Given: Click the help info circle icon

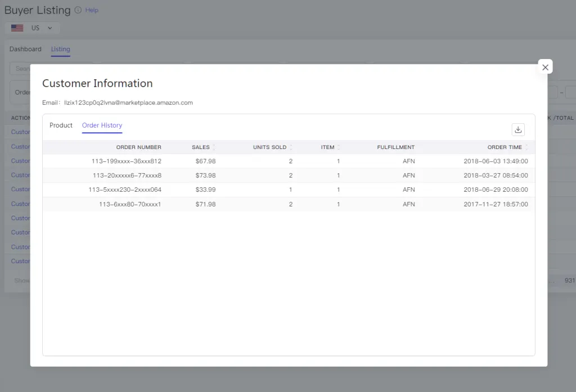Looking at the screenshot, I should (x=78, y=10).
